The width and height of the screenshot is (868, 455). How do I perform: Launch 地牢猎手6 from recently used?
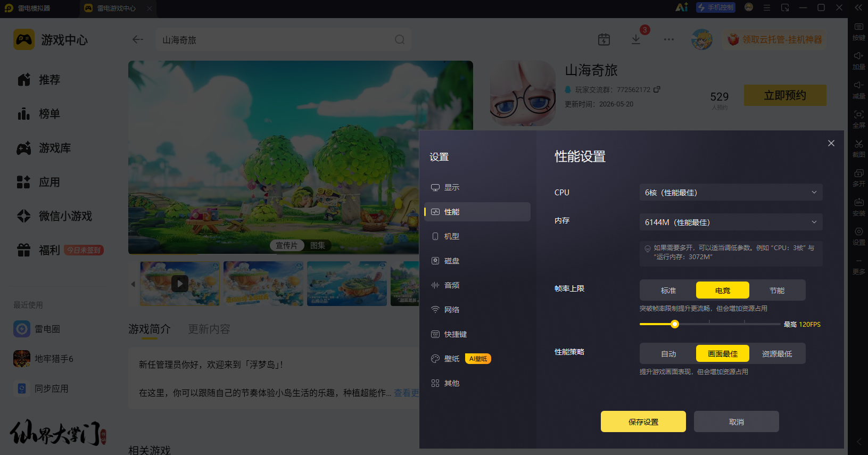click(x=44, y=359)
